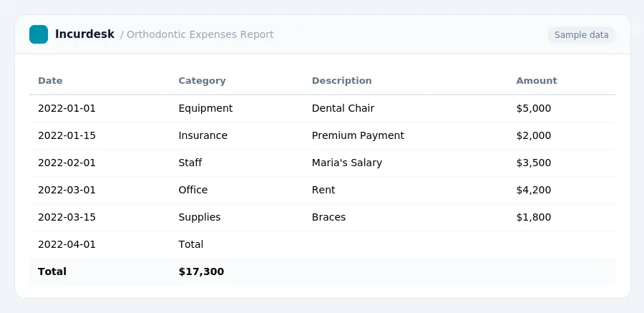The height and width of the screenshot is (313, 644).
Task: Click the Equipment category cell
Action: coord(205,108)
